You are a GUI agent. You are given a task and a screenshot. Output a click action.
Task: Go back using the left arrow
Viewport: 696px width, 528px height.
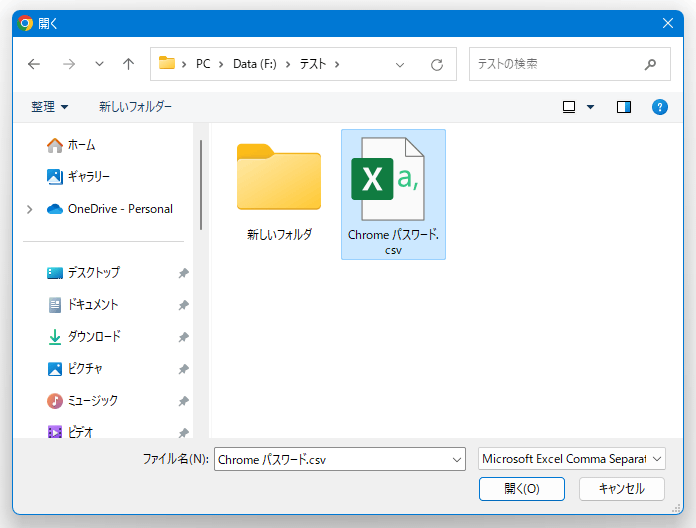[34, 64]
